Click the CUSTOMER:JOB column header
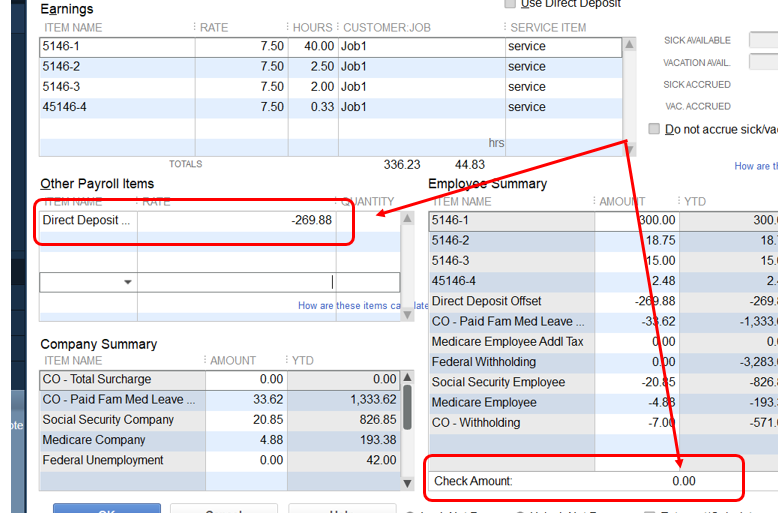The width and height of the screenshot is (778, 513). click(387, 28)
